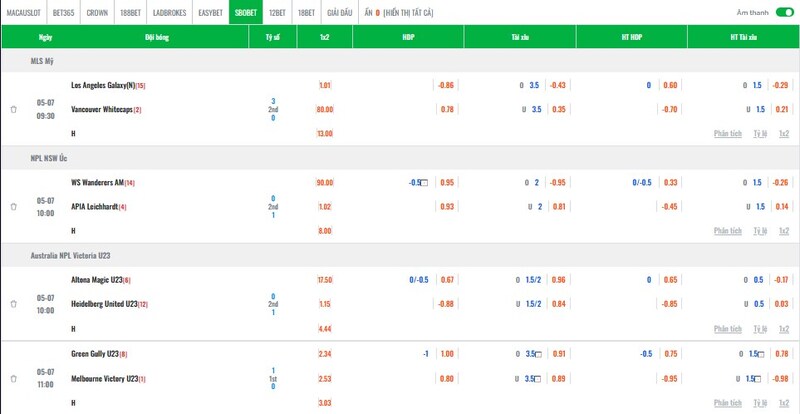
Task: Open Phân tích for Green Gully U23 match
Action: (728, 403)
